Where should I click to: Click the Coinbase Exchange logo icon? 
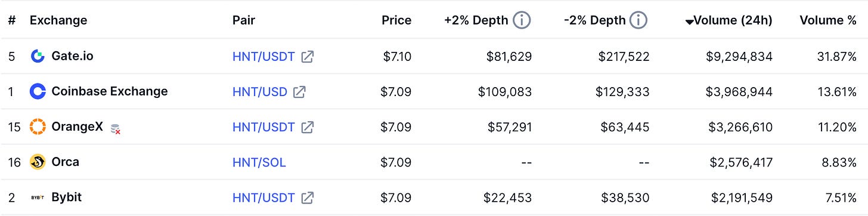38,91
